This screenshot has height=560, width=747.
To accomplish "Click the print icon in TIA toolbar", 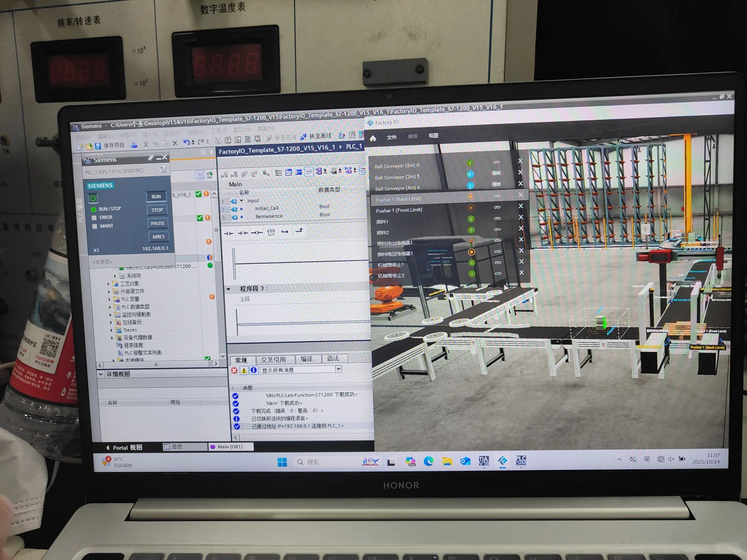I will tap(134, 145).
